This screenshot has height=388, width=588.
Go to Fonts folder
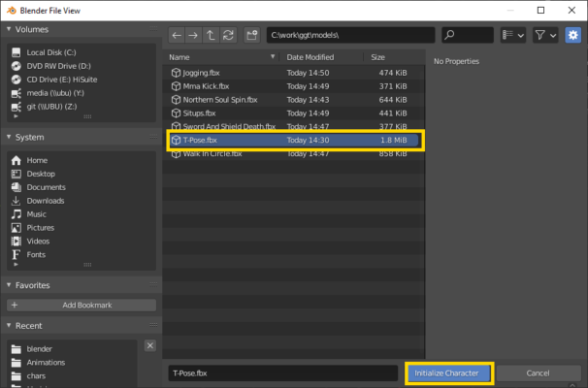click(x=82, y=255)
